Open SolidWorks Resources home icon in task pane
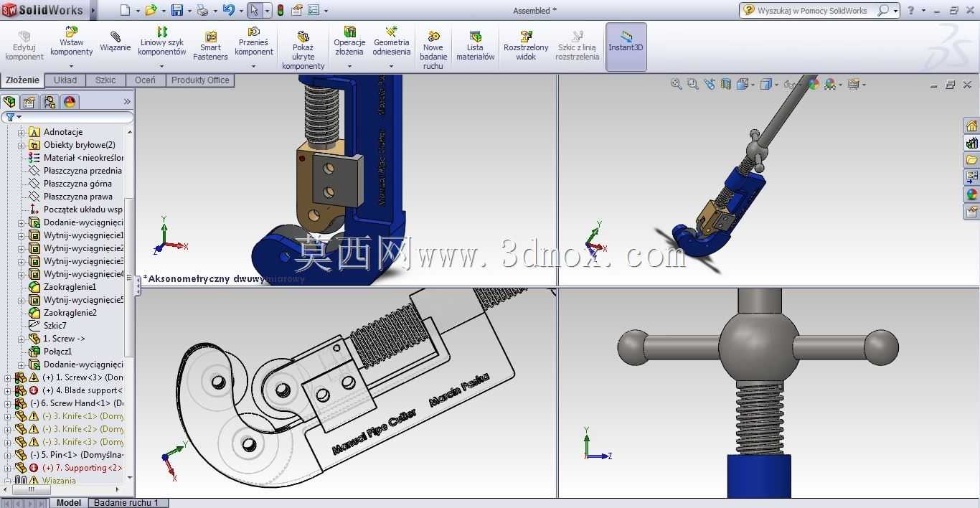 point(971,126)
